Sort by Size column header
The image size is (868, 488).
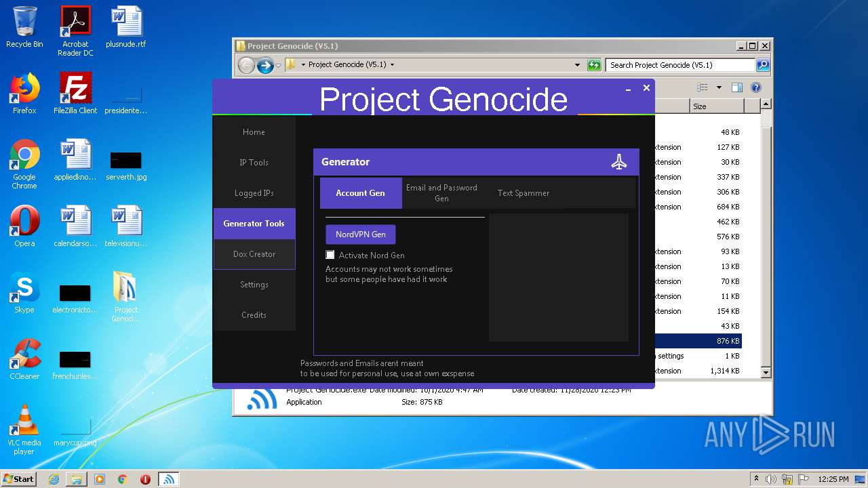coord(716,106)
